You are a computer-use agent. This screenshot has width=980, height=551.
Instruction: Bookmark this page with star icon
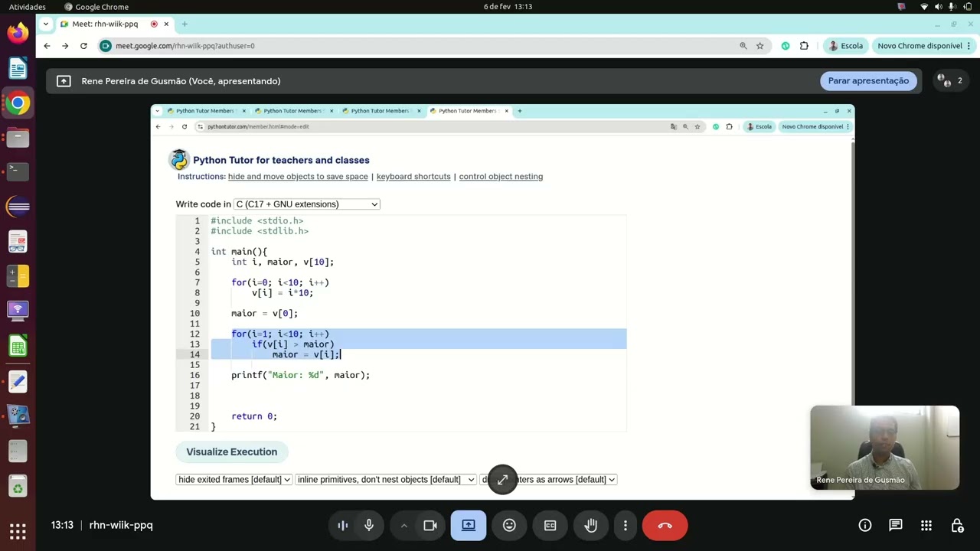[x=760, y=46]
